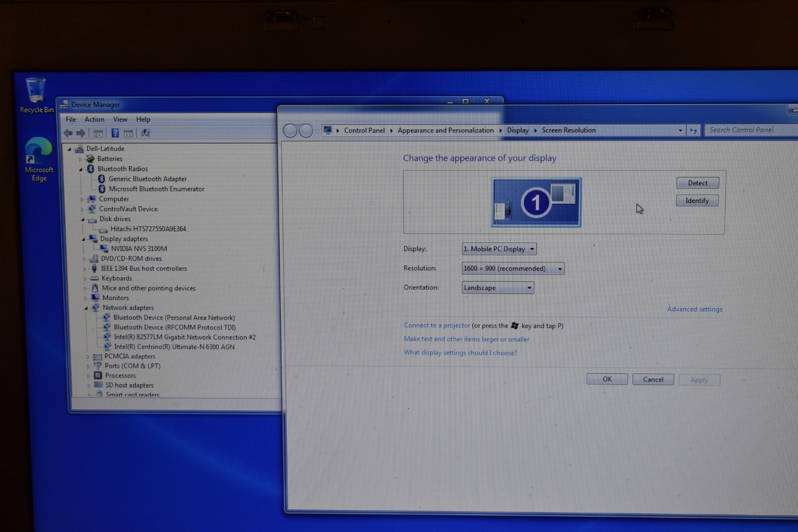Launch Microsoft Edge shortcut on desktop
The width and height of the screenshot is (798, 532).
click(x=39, y=160)
